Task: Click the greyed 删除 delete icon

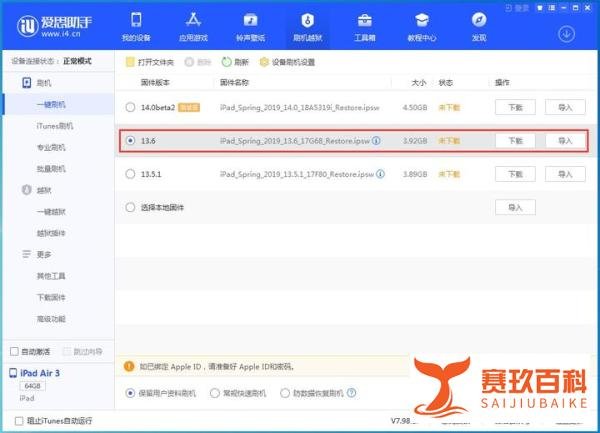Action: pos(189,62)
